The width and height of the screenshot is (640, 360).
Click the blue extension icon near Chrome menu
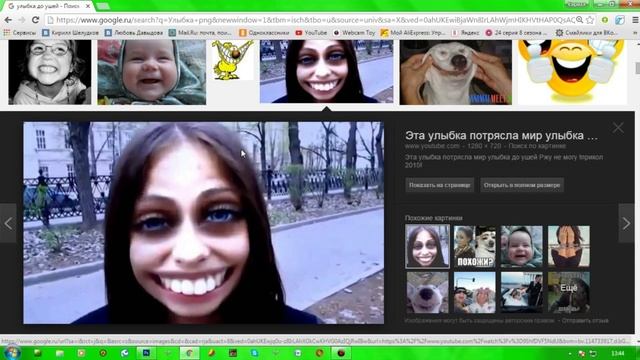620,20
